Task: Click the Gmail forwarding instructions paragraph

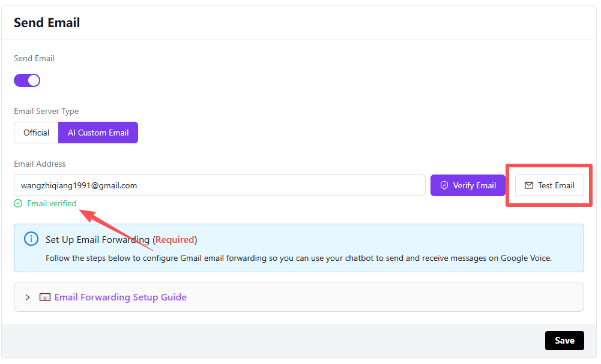Action: [x=298, y=258]
